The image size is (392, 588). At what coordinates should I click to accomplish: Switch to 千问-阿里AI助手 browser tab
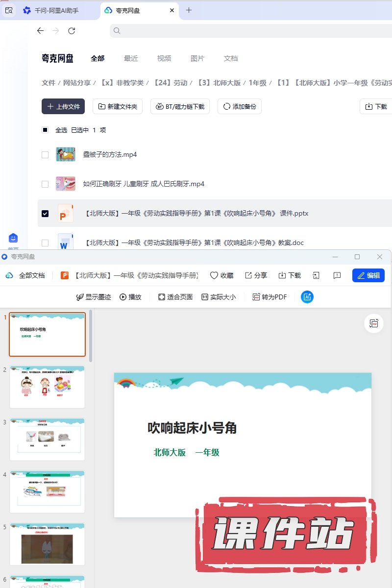(51, 10)
